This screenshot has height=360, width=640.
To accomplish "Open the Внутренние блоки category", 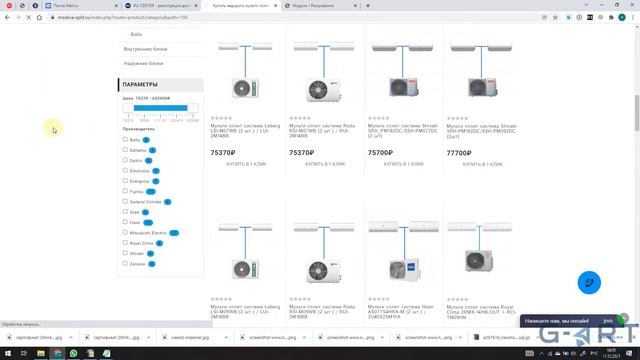I will (x=145, y=49).
